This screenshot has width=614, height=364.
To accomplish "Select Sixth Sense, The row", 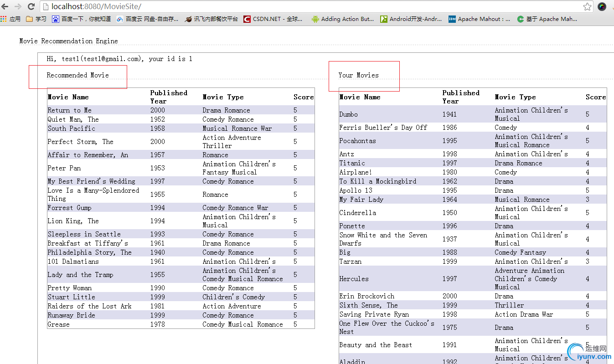I will [473, 305].
